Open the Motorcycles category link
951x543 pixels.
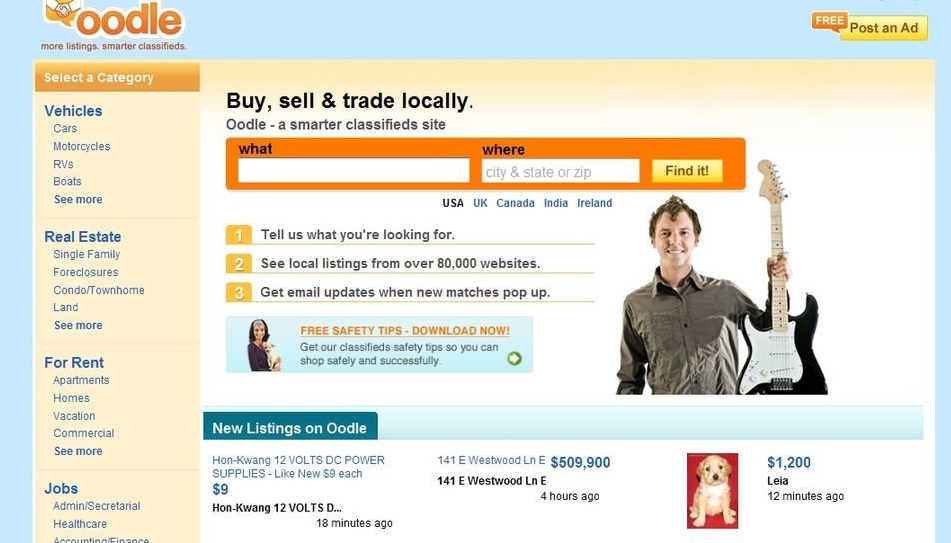tap(81, 146)
